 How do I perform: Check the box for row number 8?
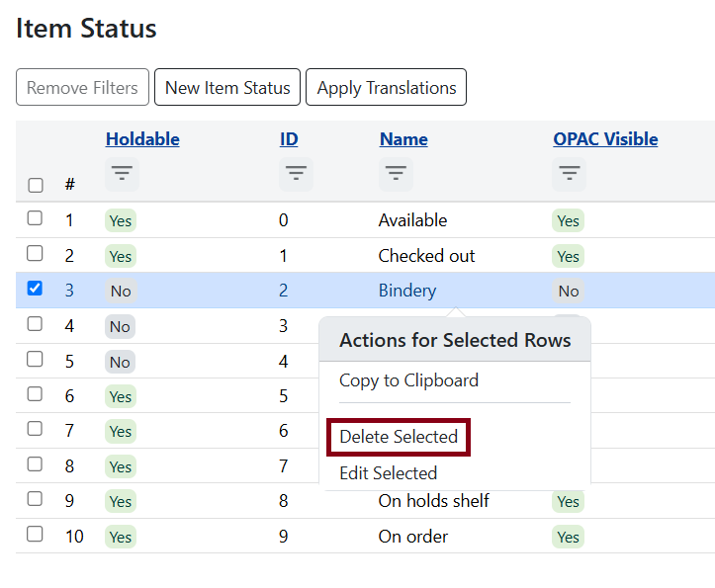point(35,464)
